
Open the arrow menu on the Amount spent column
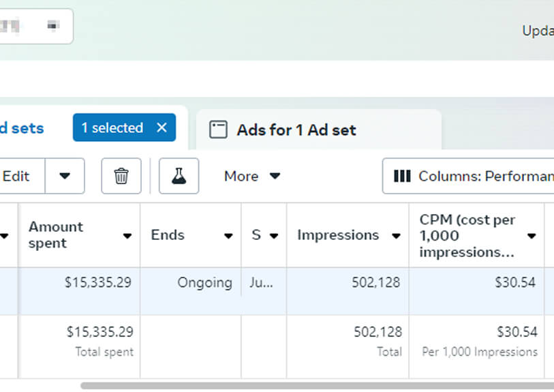pos(127,236)
